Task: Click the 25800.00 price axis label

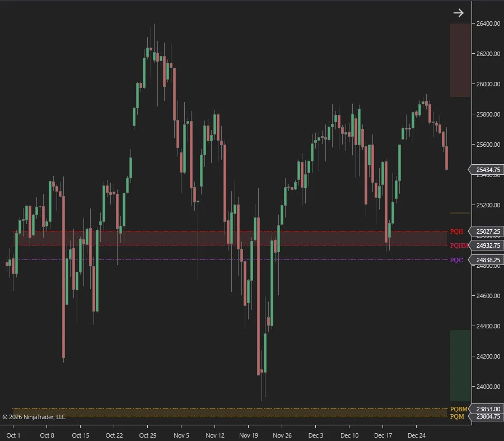Action: 488,114
